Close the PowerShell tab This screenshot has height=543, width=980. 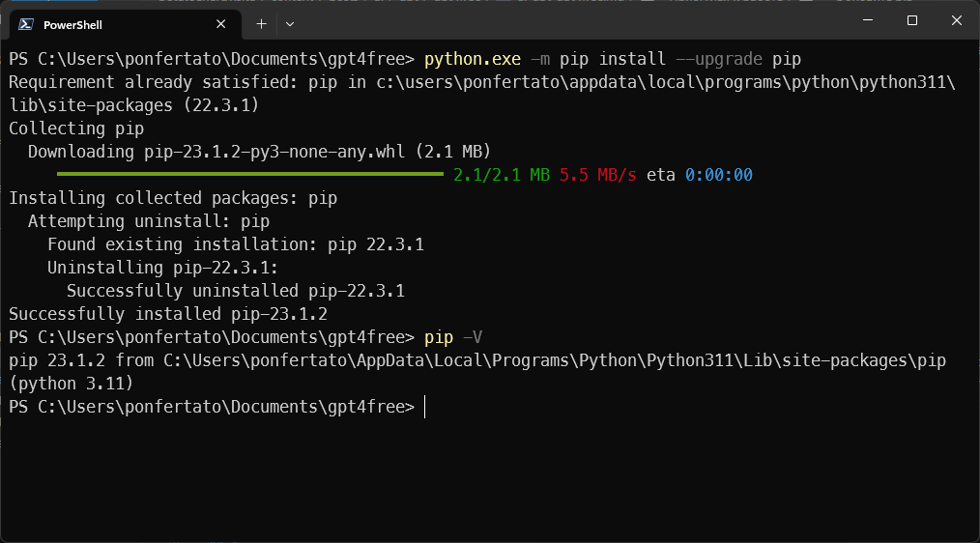tap(221, 23)
